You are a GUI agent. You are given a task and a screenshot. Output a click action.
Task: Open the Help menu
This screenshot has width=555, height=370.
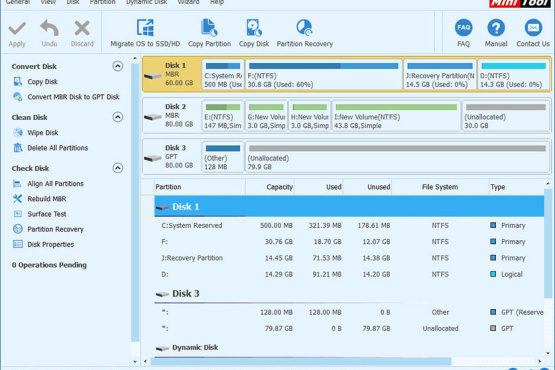(217, 2)
